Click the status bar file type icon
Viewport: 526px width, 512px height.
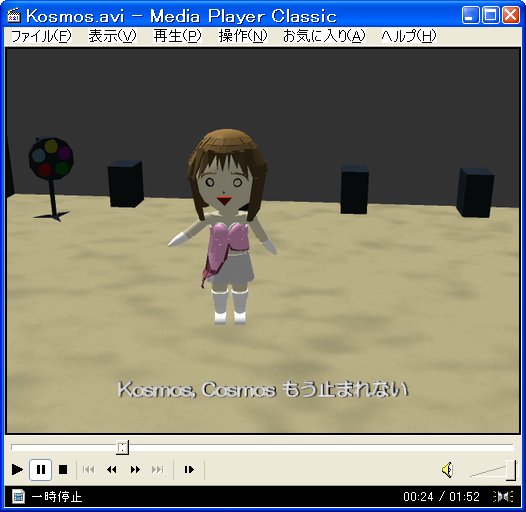(x=18, y=497)
